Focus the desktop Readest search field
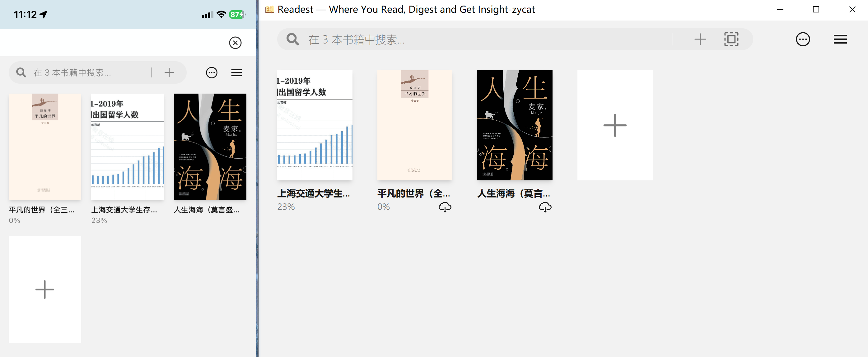868x357 pixels. 485,39
